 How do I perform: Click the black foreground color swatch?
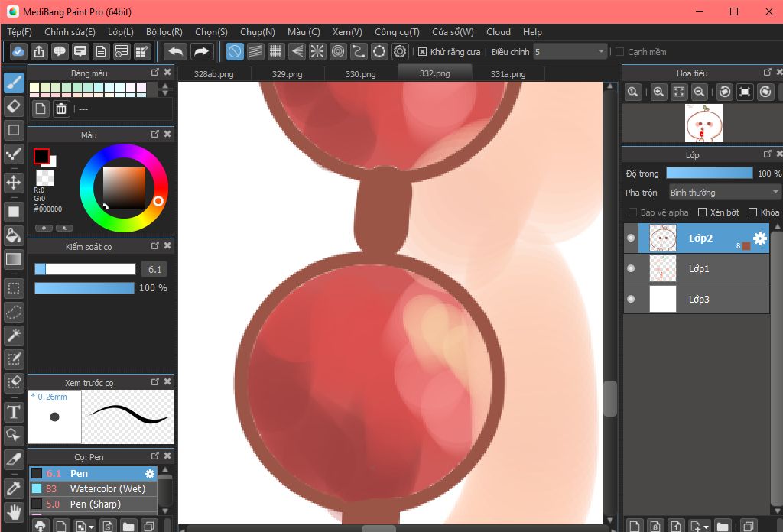pyautogui.click(x=41, y=156)
